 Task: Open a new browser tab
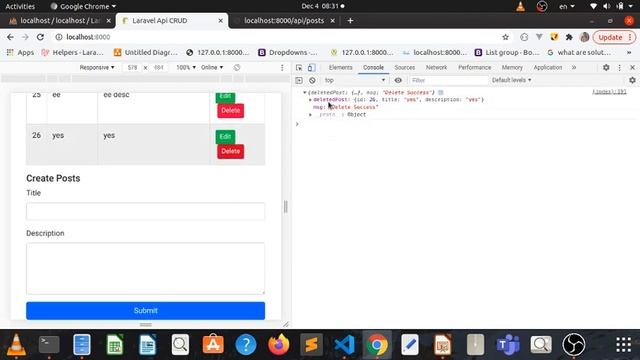point(350,20)
